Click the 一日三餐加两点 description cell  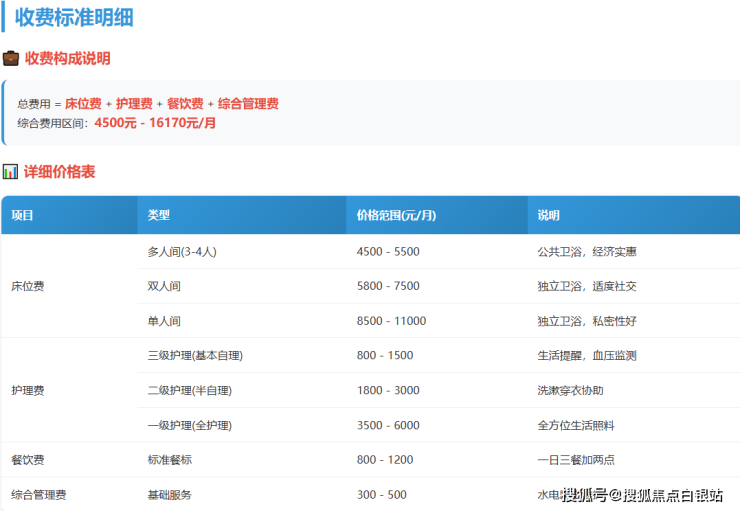click(x=578, y=460)
